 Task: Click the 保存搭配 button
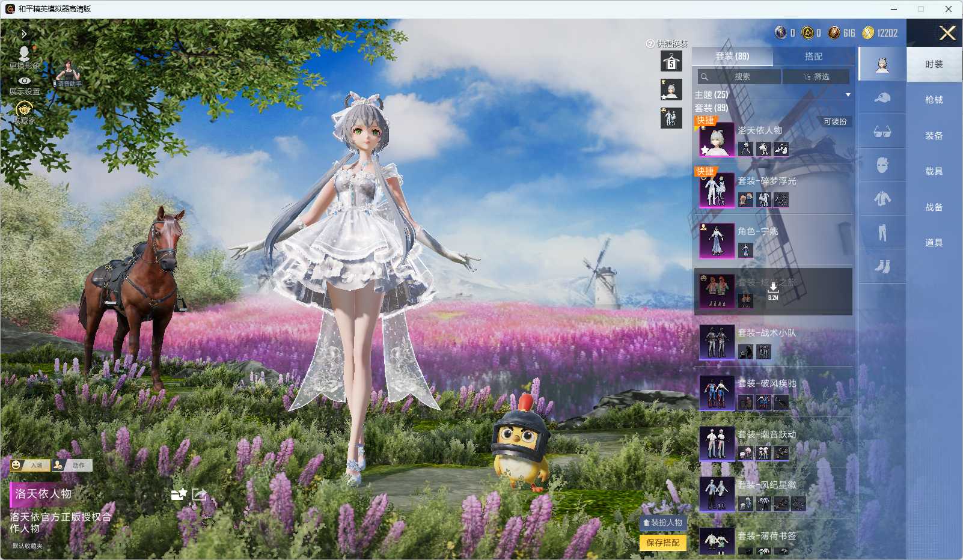coord(662,543)
